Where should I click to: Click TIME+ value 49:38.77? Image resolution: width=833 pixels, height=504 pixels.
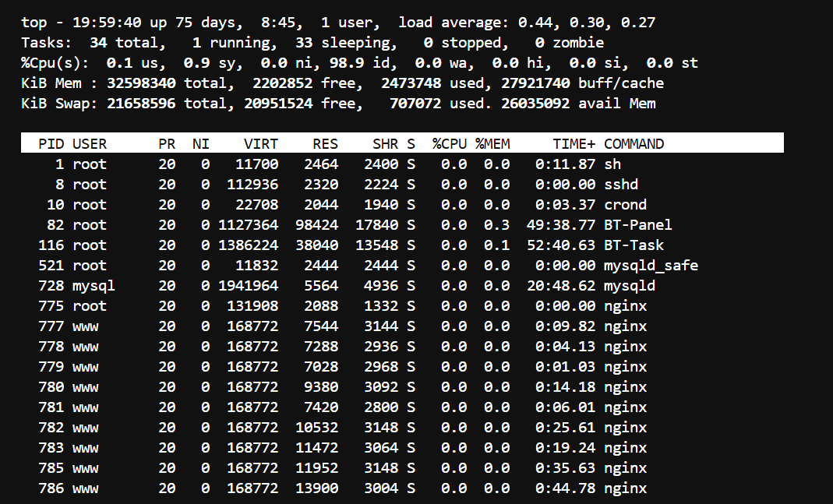pyautogui.click(x=561, y=224)
